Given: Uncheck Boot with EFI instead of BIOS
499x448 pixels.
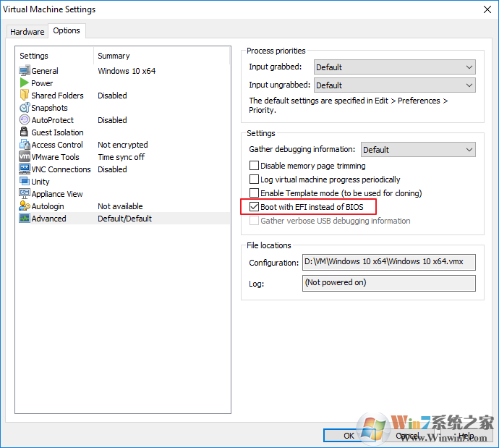Looking at the screenshot, I should [254, 207].
